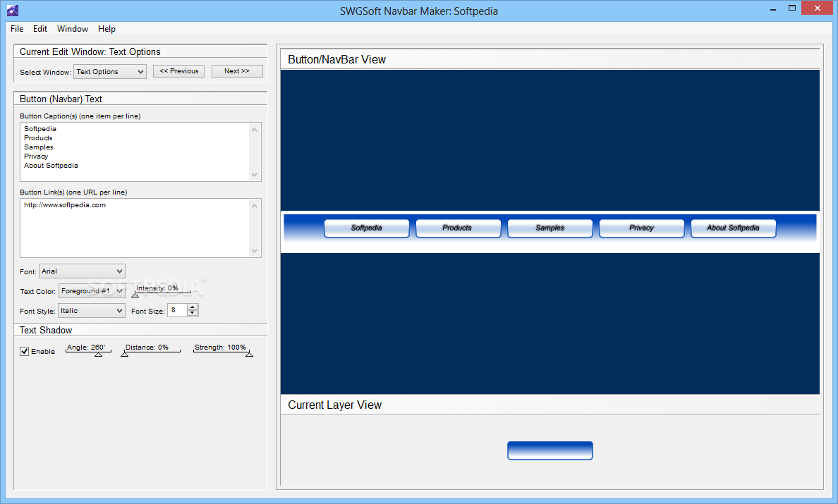This screenshot has height=504, width=838.
Task: Click the Next >> button
Action: click(x=237, y=71)
